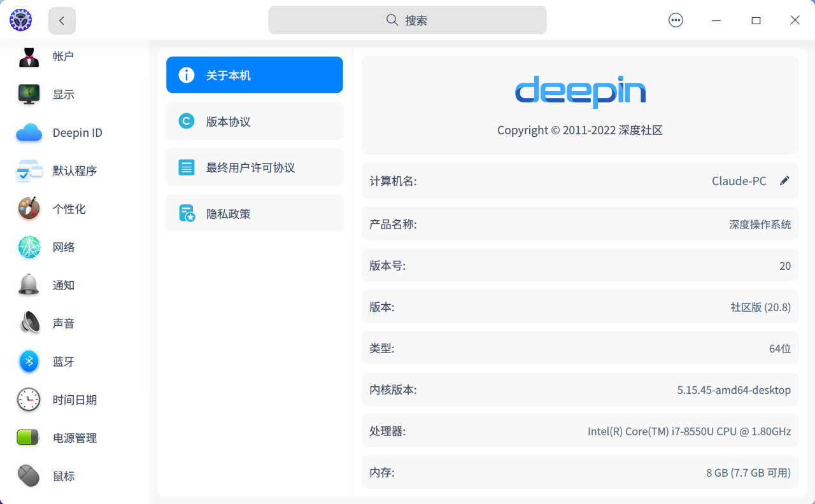The height and width of the screenshot is (504, 815).
Task: Open the 个性化 (Personalization) settings
Action: pos(69,209)
